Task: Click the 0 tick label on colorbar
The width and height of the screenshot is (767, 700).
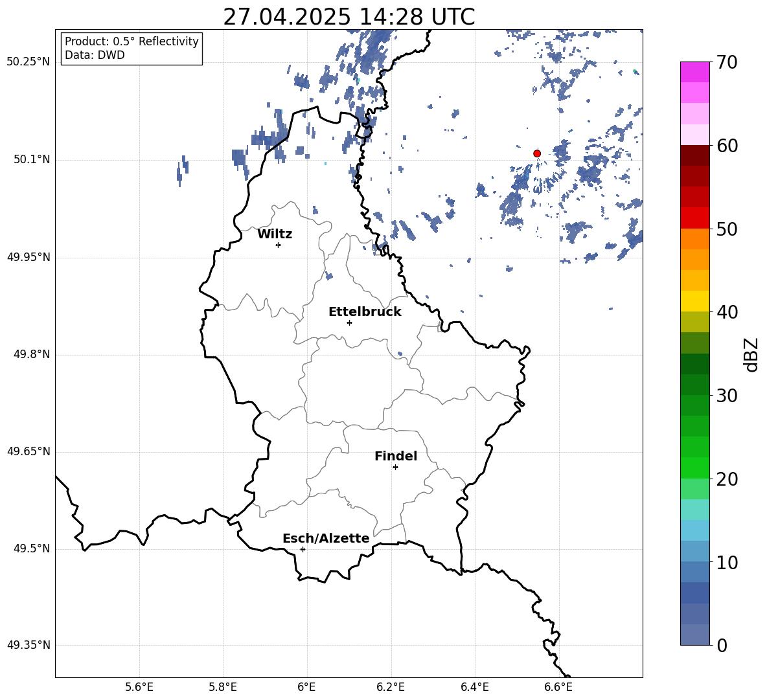Action: point(722,645)
